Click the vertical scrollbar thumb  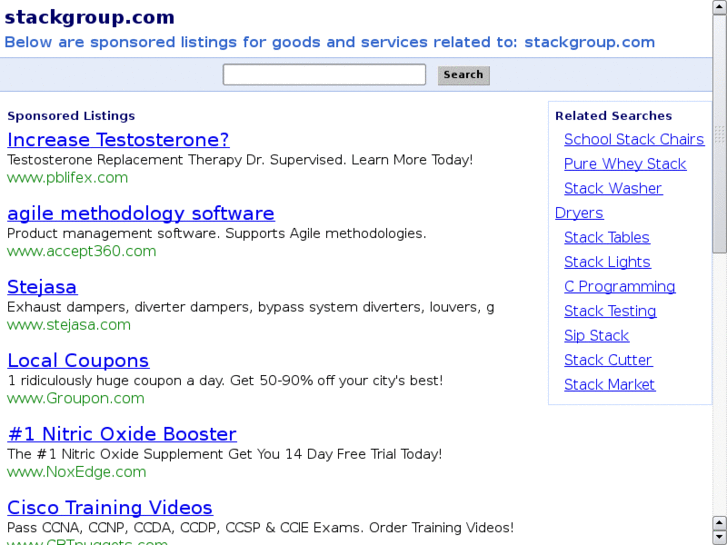720,134
